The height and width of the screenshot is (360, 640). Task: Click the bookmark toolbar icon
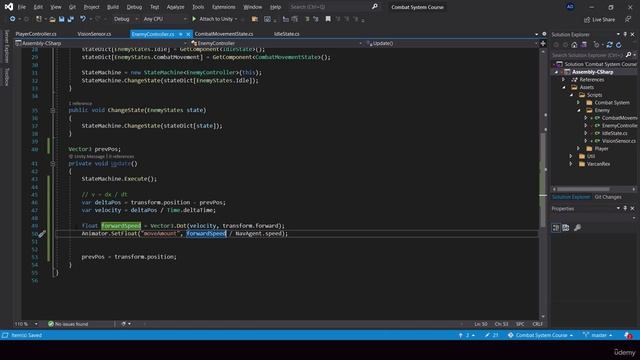pos(328,19)
